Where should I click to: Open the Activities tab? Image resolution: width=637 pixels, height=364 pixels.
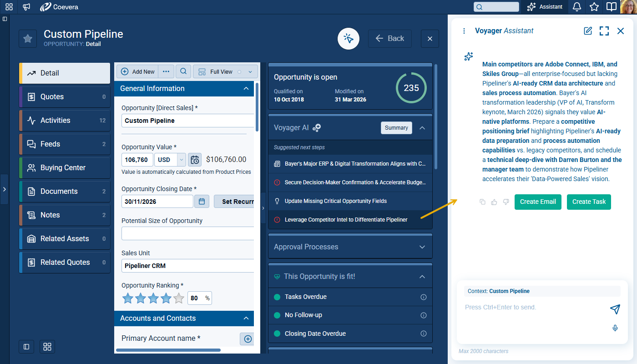(65, 121)
